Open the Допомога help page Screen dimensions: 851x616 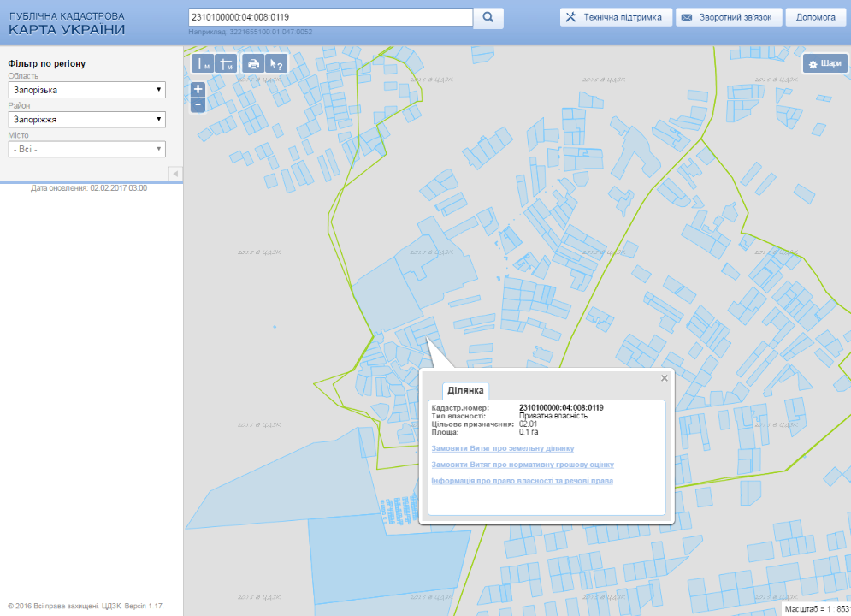[815, 17]
